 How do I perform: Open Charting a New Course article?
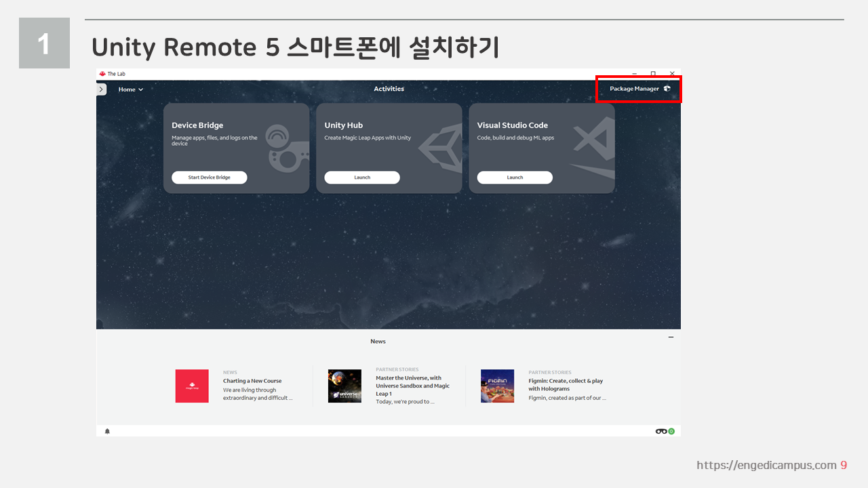tap(252, 381)
